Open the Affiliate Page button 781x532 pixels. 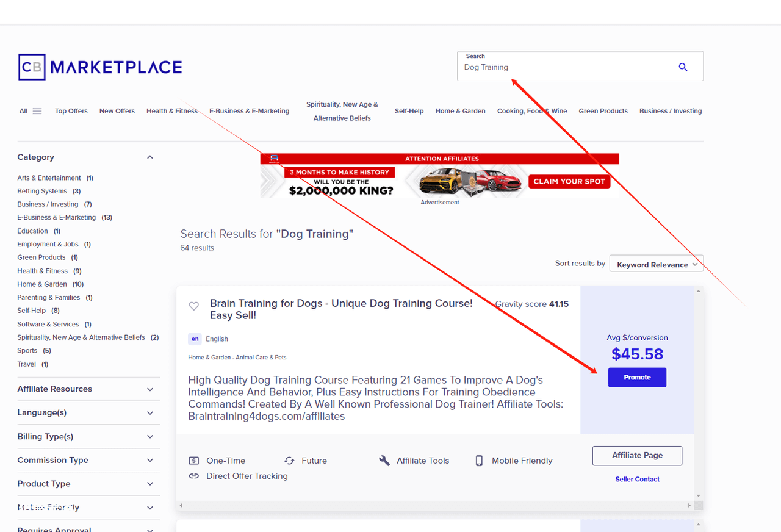637,456
